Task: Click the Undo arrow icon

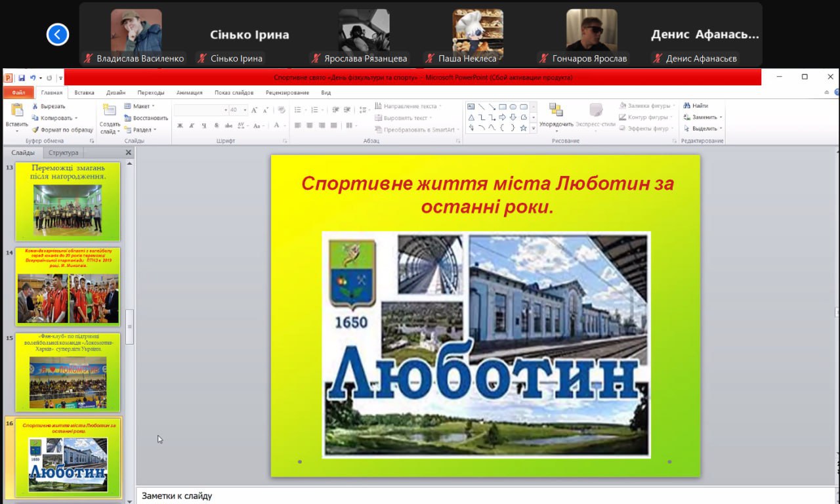Action: tap(32, 77)
